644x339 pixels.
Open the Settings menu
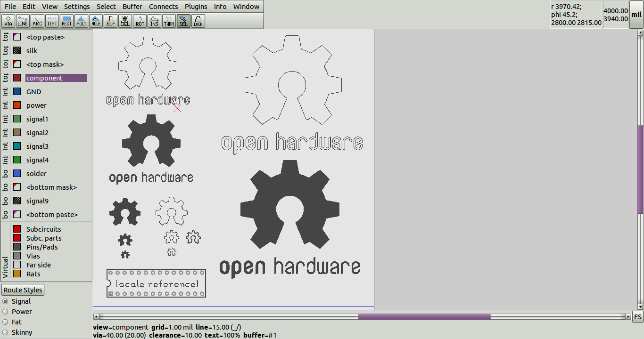coord(77,7)
